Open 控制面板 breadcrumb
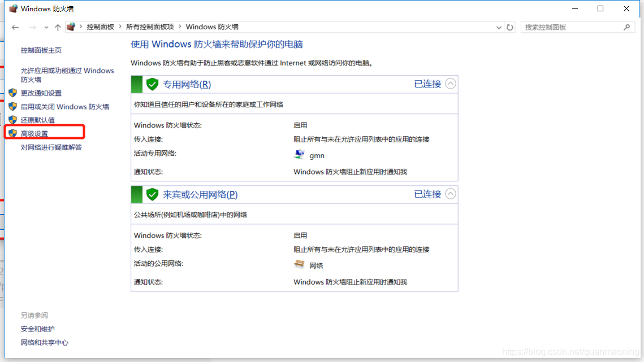644x362 pixels. (100, 27)
